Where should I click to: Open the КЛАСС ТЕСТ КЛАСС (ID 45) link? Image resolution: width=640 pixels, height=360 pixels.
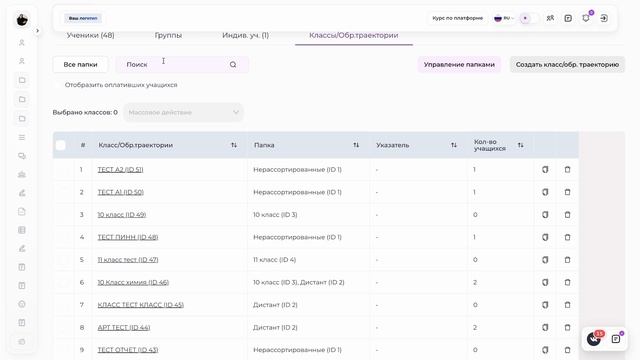[x=140, y=305]
